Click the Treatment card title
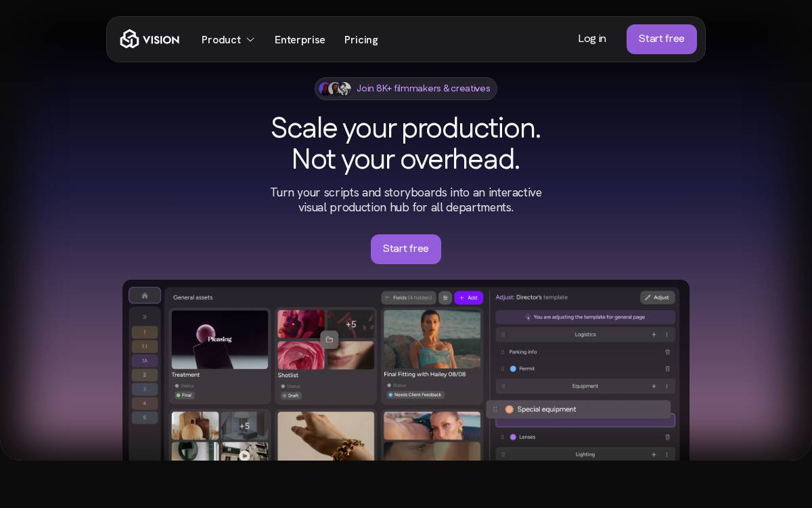 pos(185,375)
